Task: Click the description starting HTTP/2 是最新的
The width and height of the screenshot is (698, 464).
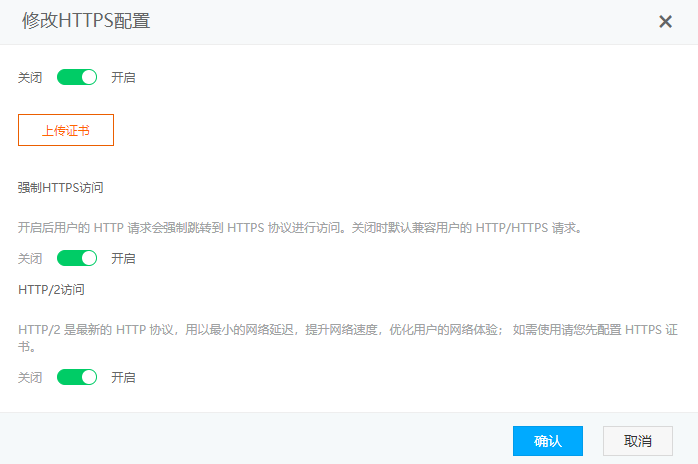Action: pos(348,338)
